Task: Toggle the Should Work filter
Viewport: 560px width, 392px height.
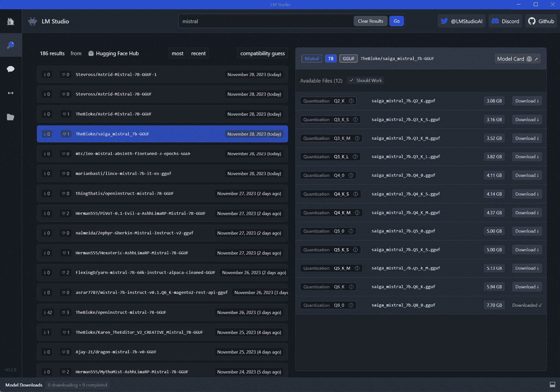Action: pyautogui.click(x=365, y=81)
